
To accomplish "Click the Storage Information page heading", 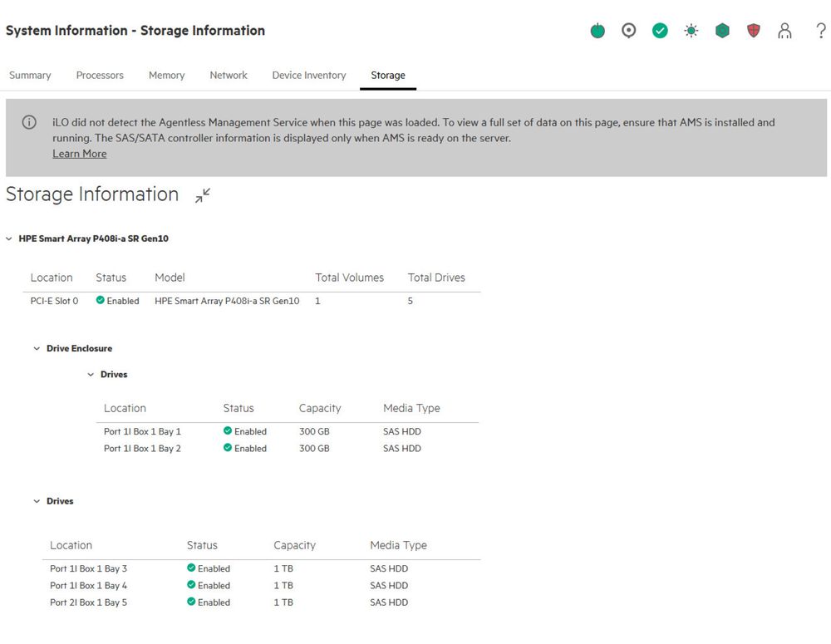I will (x=92, y=194).
